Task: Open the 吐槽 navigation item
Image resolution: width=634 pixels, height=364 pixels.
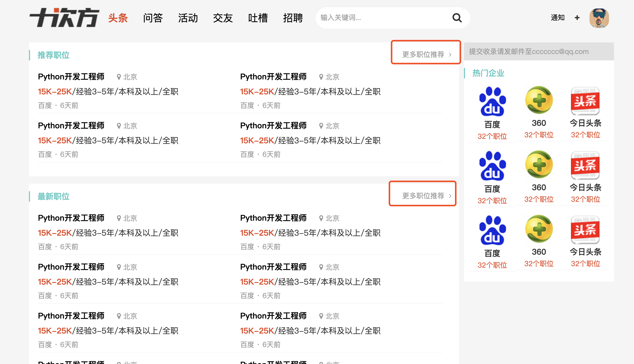Action: (258, 18)
